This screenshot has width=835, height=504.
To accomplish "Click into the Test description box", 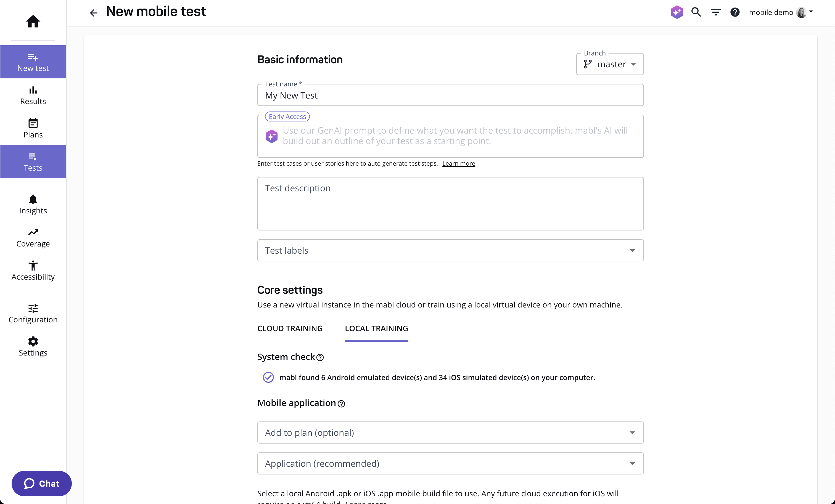I will (x=450, y=204).
